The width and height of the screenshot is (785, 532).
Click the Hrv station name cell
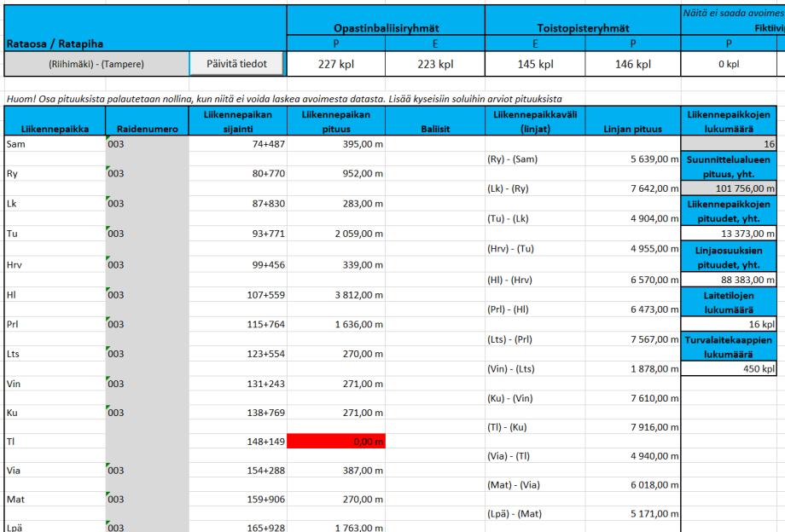tap(55, 264)
